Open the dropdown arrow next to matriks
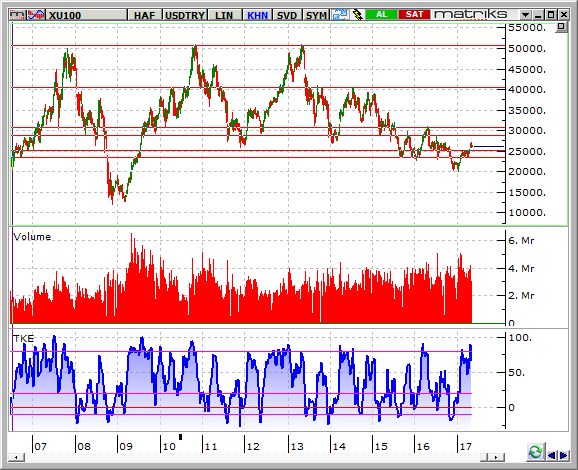578x470 pixels. (525, 15)
